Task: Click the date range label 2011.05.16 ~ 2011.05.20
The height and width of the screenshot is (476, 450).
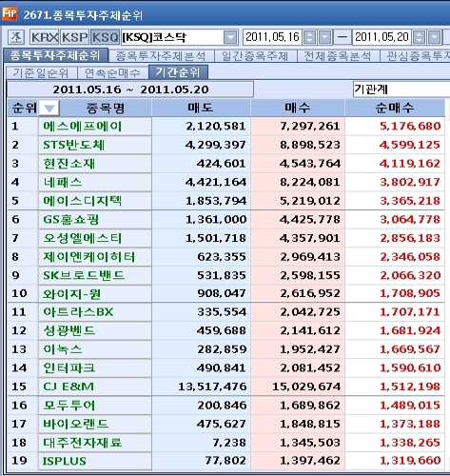Action: tap(130, 89)
